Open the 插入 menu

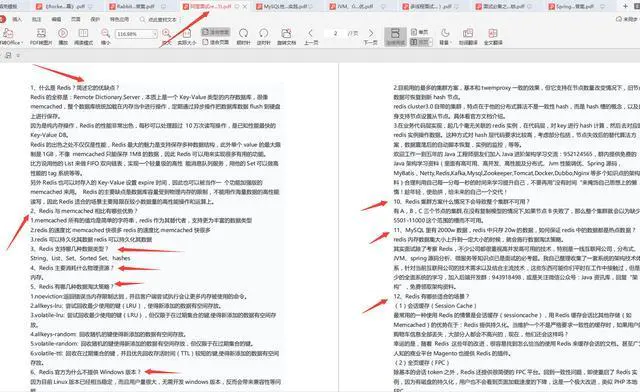click(17, 19)
